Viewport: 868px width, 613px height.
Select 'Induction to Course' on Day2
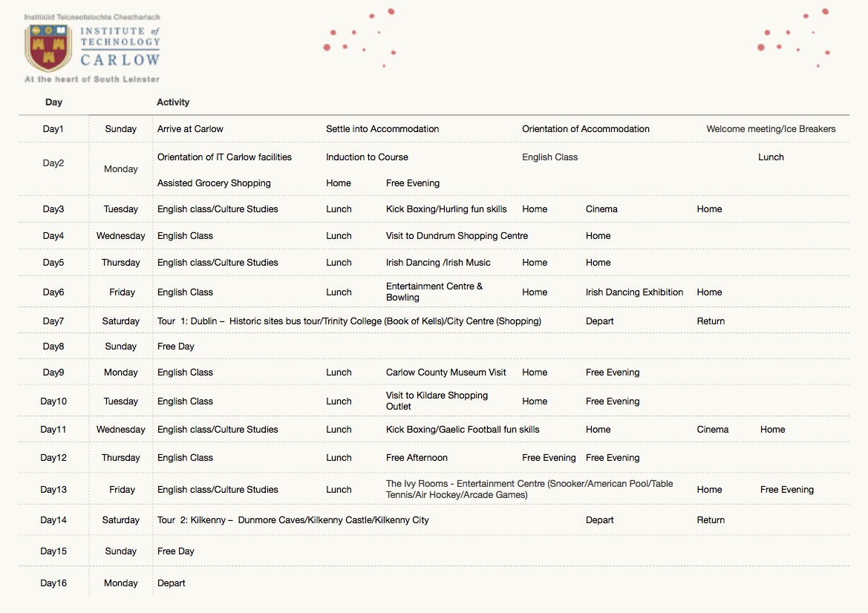click(x=367, y=157)
